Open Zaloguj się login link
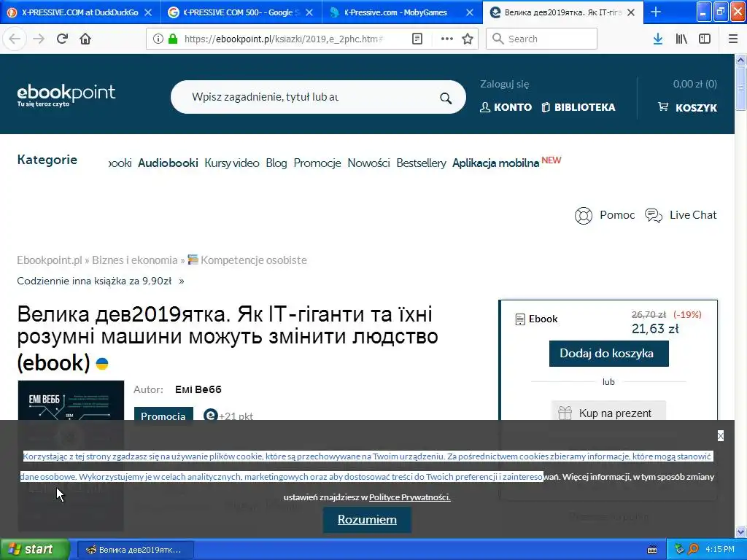 [x=505, y=85]
